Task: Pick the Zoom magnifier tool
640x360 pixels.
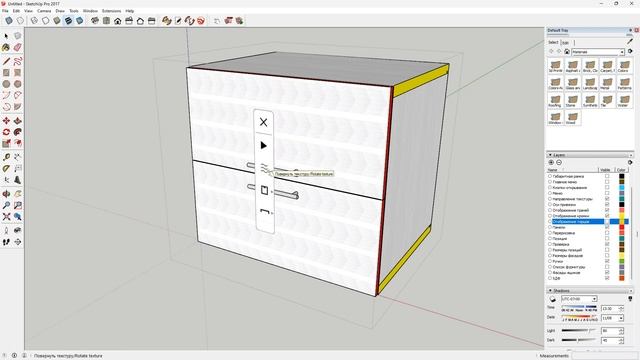Action: point(6,205)
